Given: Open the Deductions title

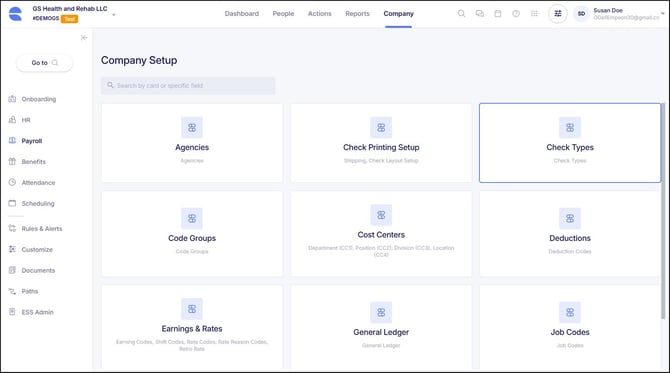Looking at the screenshot, I should click(x=570, y=238).
